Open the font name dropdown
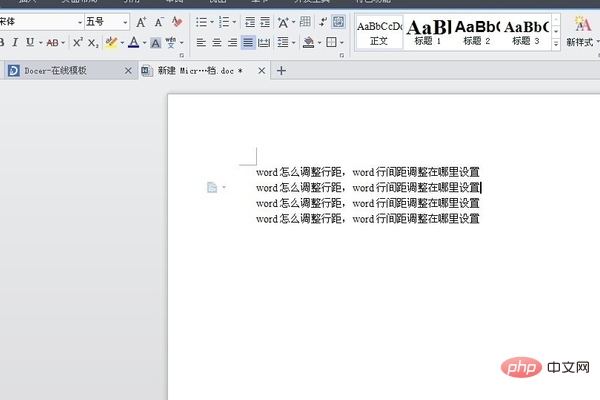Viewport: 600px width, 400px height. pyautogui.click(x=79, y=21)
